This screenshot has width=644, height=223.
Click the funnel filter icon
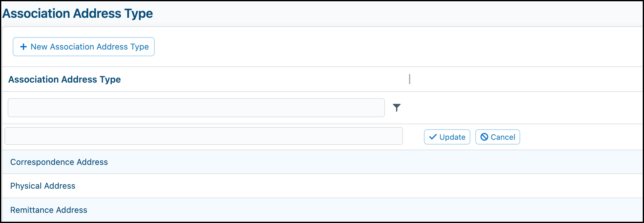397,108
